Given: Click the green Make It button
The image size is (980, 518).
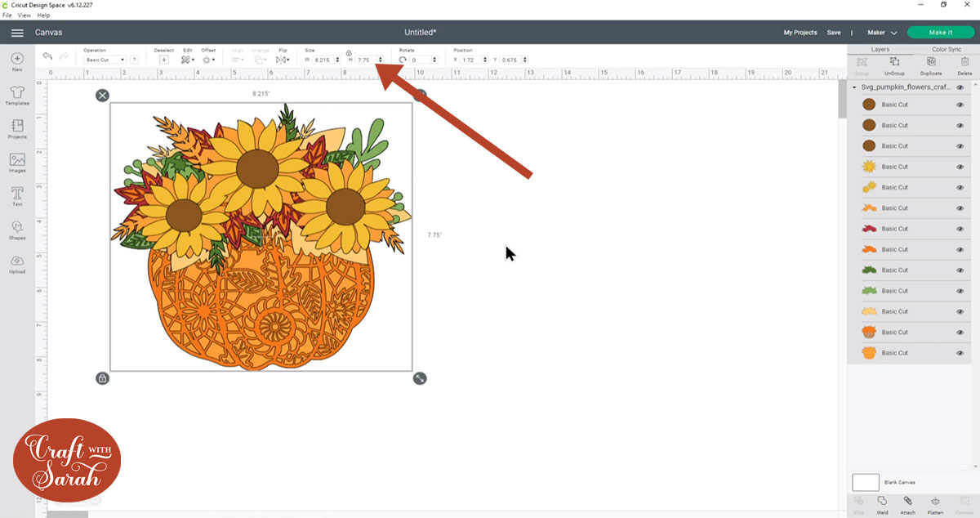Looking at the screenshot, I should pyautogui.click(x=940, y=32).
